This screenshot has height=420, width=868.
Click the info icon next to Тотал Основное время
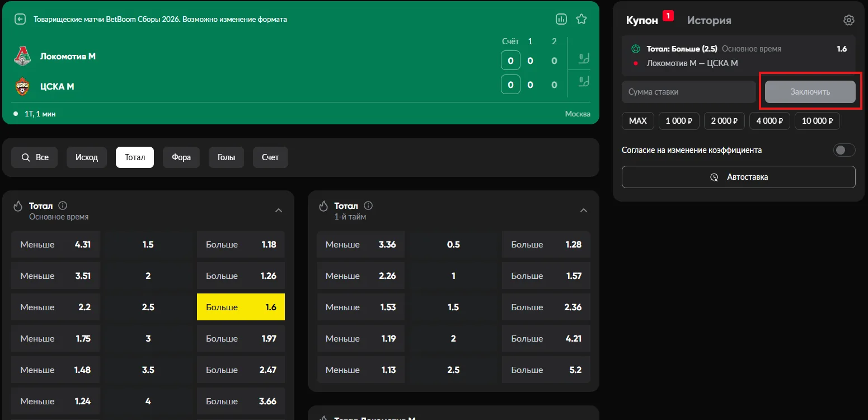point(63,206)
